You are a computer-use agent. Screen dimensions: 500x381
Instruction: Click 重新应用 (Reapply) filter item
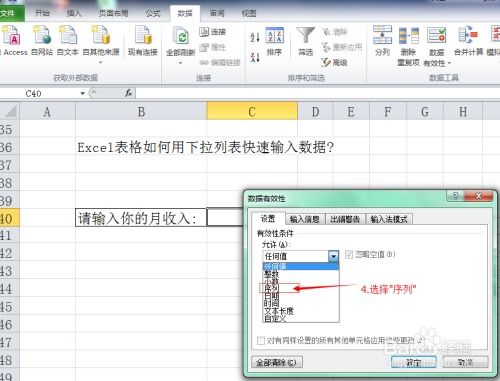point(342,47)
